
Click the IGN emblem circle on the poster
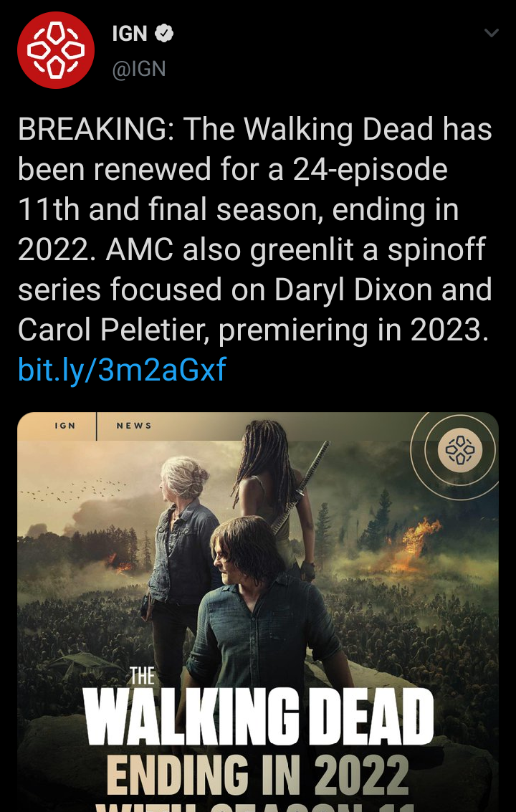point(460,449)
